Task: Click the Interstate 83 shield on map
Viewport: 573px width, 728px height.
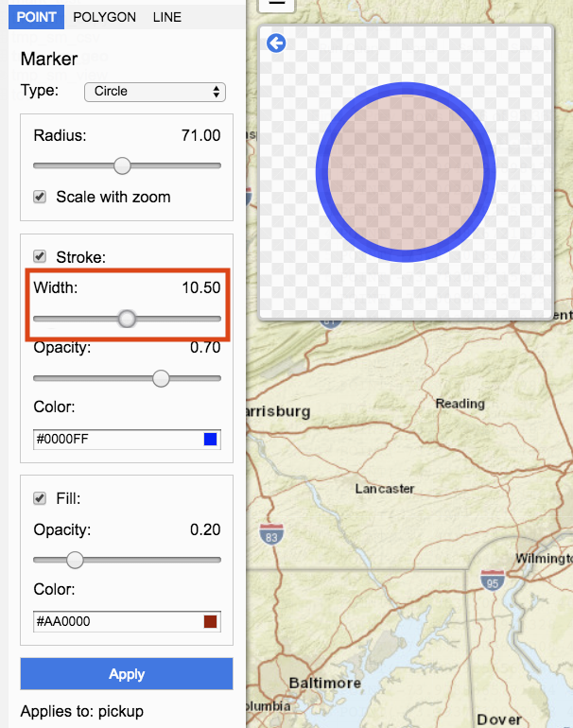Action: click(x=271, y=535)
